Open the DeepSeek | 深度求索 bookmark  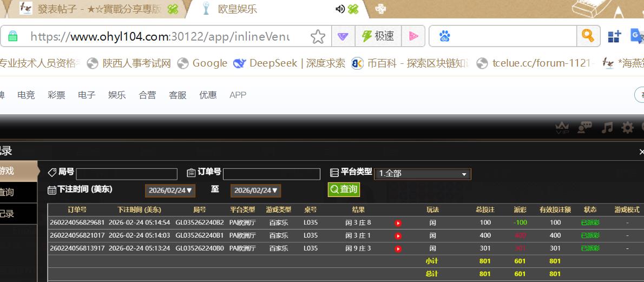pos(289,63)
